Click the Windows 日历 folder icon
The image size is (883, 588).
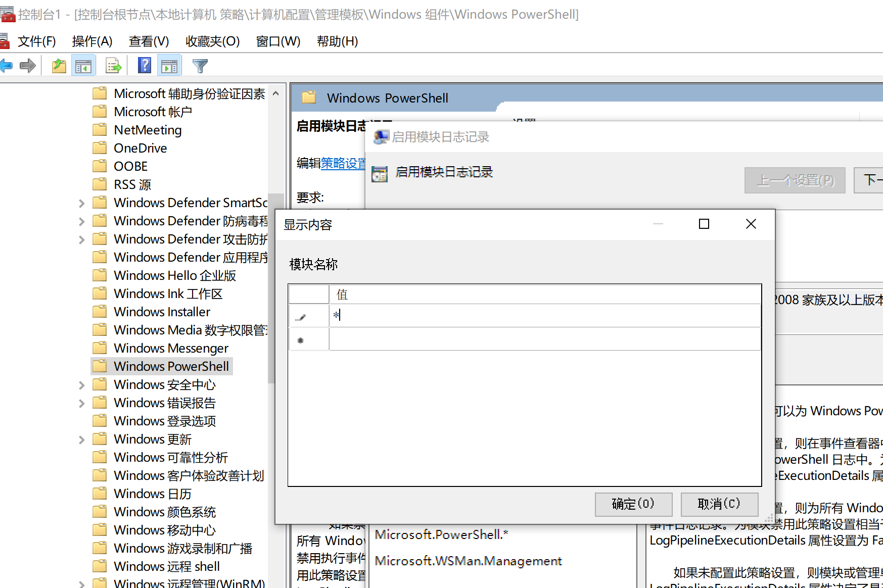point(100,494)
